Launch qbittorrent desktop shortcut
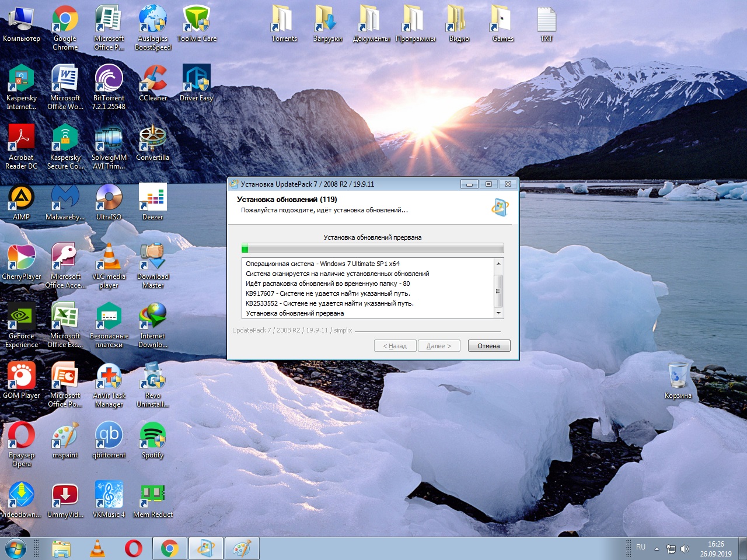The image size is (747, 560). click(109, 441)
